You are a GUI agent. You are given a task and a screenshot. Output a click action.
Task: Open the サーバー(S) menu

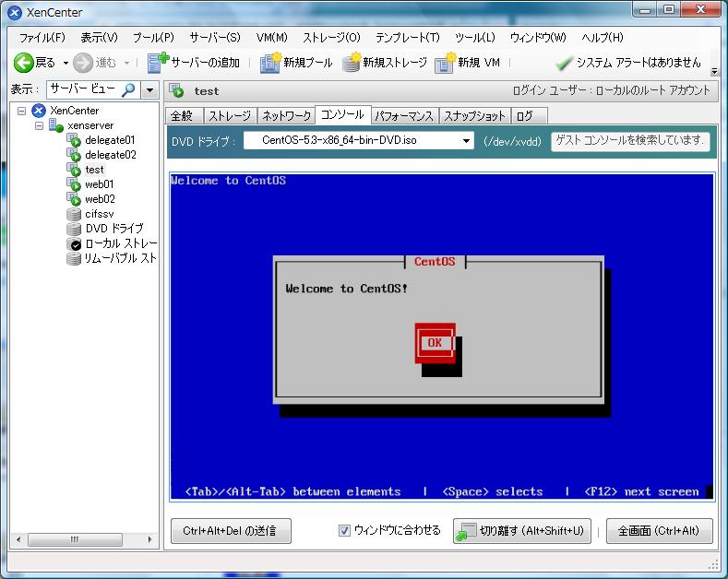tap(215, 38)
